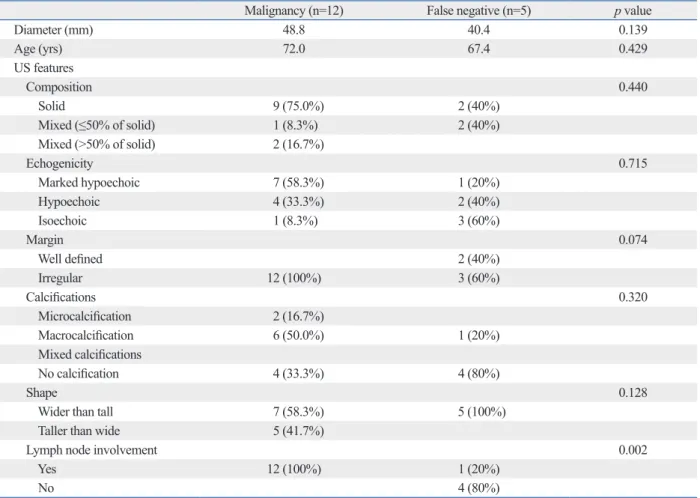Select '1 (8.3%)' in Isoechoic row
Viewport: 700px width, 498px height.
click(x=295, y=221)
